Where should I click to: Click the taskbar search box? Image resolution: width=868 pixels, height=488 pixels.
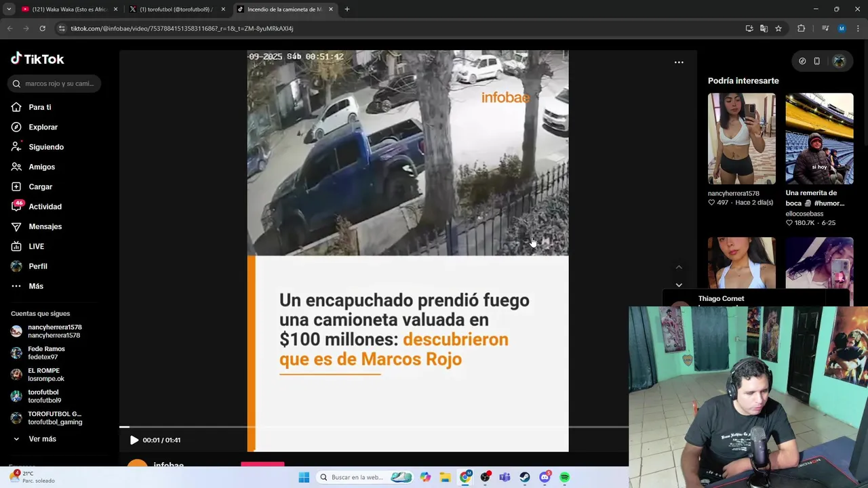(x=365, y=477)
